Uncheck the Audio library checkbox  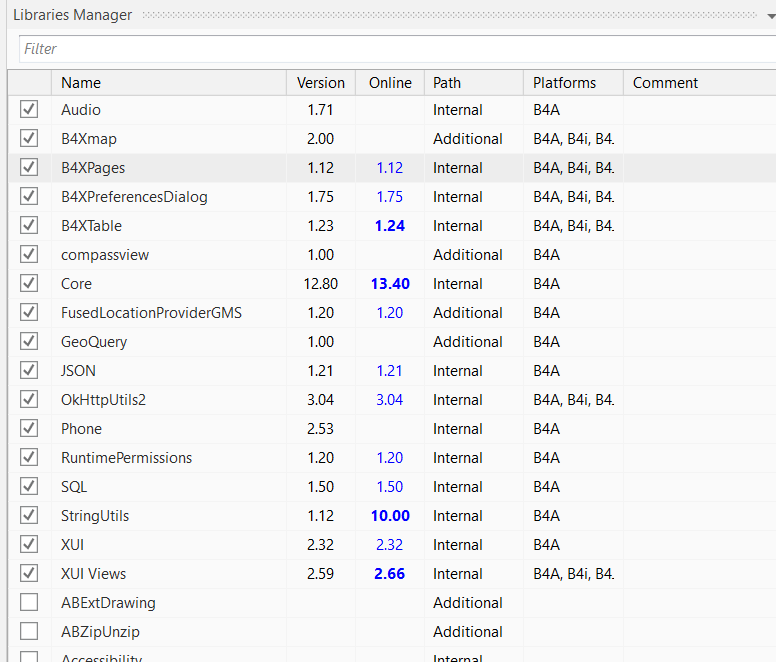coord(29,110)
